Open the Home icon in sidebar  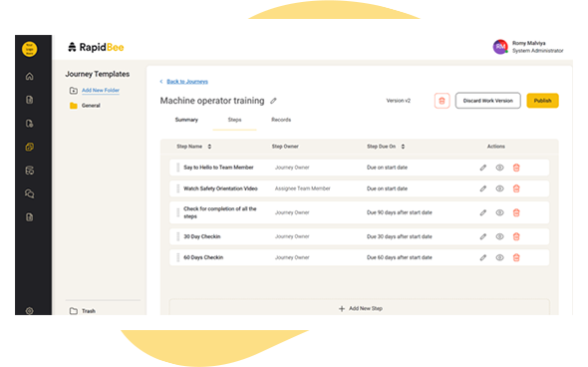pyautogui.click(x=29, y=77)
